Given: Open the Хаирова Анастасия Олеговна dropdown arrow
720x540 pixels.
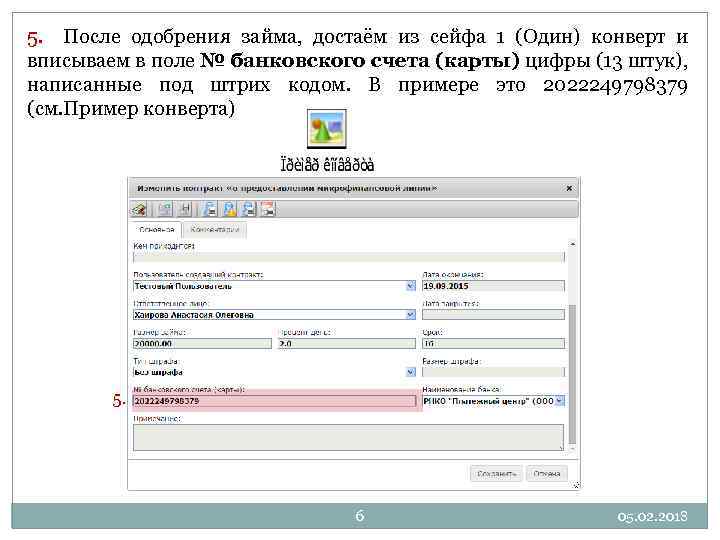Looking at the screenshot, I should point(411,315).
